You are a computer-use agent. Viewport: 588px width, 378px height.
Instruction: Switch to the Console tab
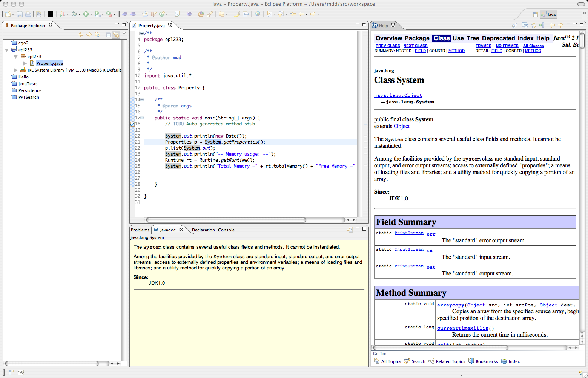(226, 230)
